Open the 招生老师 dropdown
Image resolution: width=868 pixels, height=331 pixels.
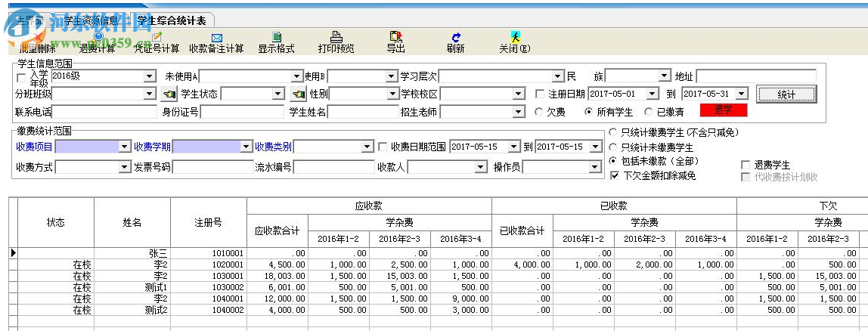(519, 113)
